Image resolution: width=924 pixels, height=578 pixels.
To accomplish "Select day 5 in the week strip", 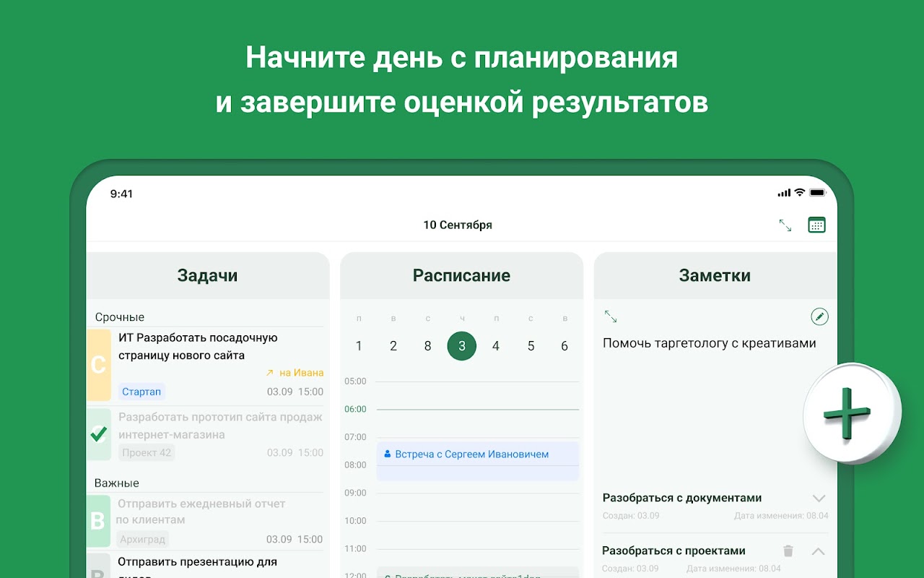I will point(531,346).
